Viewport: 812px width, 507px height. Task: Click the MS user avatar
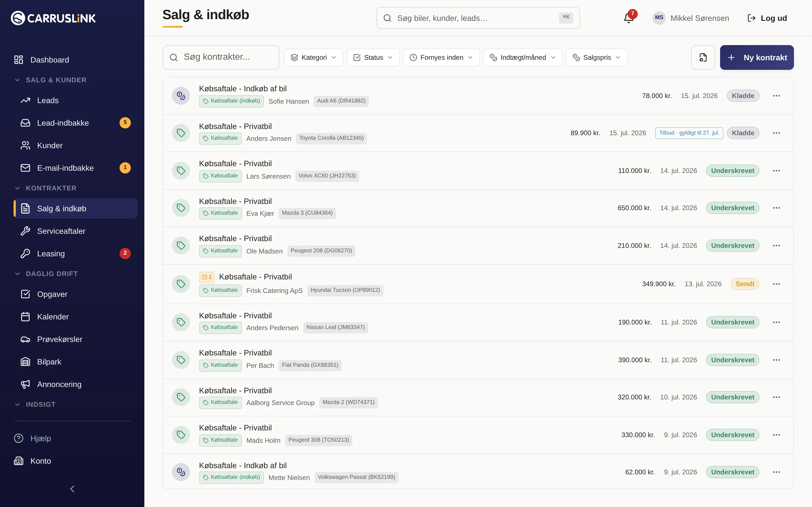(x=659, y=18)
